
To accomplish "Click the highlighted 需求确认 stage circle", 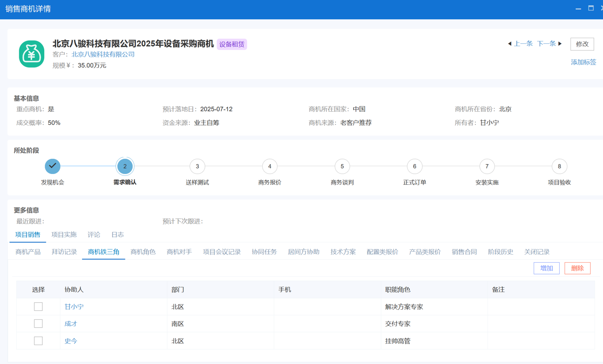I will [x=125, y=166].
